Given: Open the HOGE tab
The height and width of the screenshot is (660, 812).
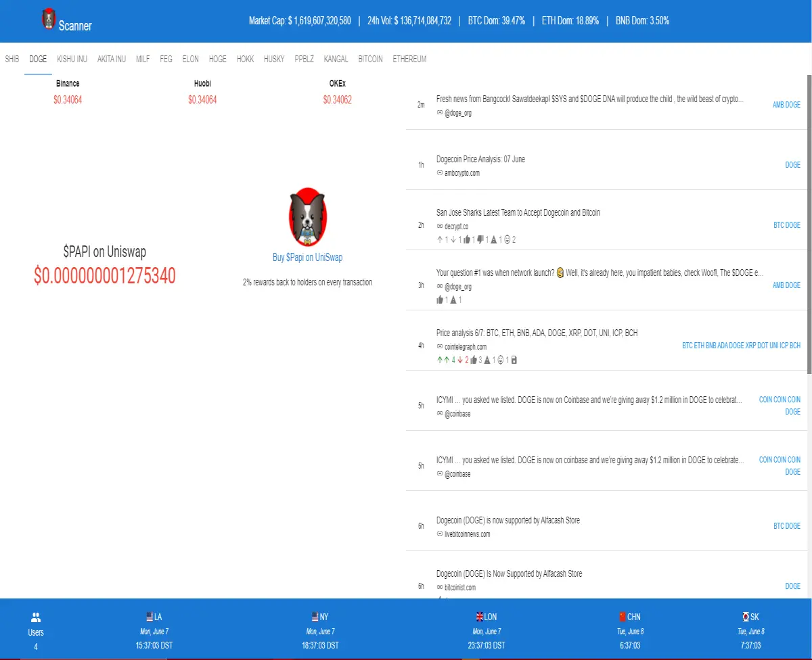Looking at the screenshot, I should 218,59.
